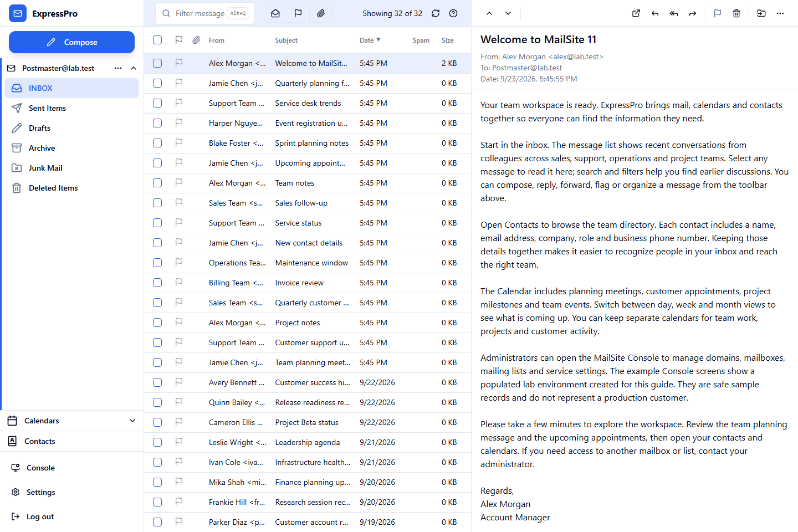This screenshot has width=798, height=532.
Task: Open the Infrastructure health message from Ivan Cole
Action: [308, 462]
